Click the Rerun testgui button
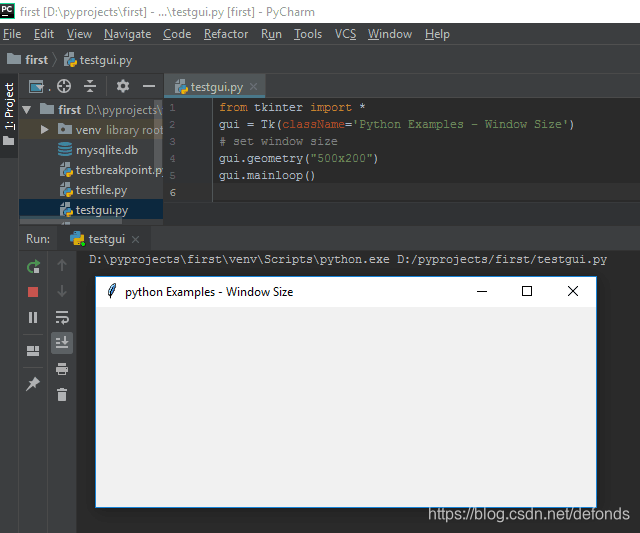 33,266
